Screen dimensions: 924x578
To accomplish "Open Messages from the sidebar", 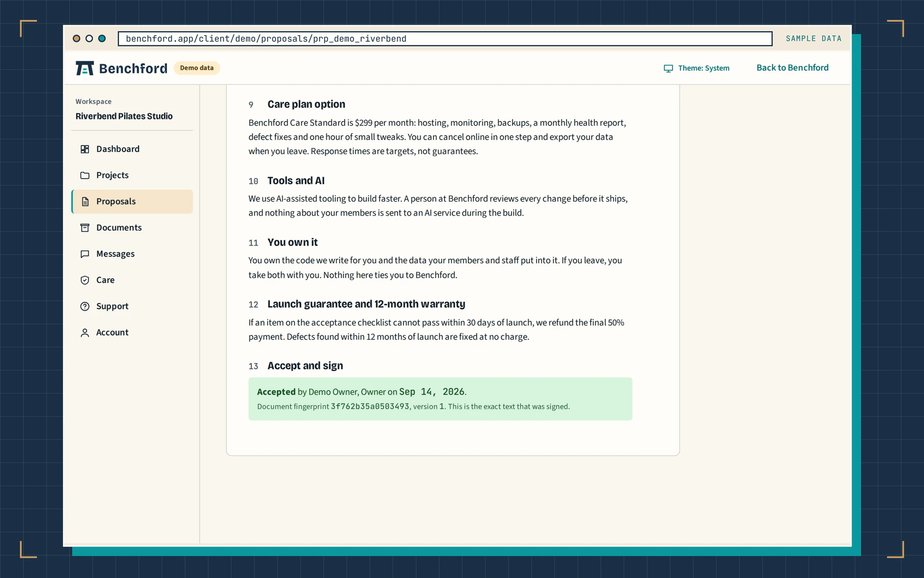I will click(x=132, y=254).
